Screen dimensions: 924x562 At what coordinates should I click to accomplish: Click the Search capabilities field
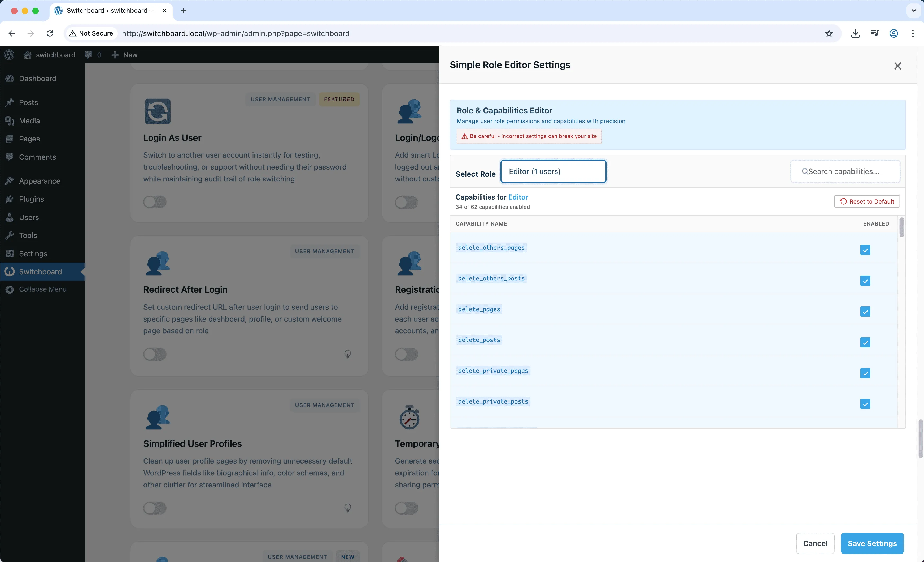[x=845, y=171]
